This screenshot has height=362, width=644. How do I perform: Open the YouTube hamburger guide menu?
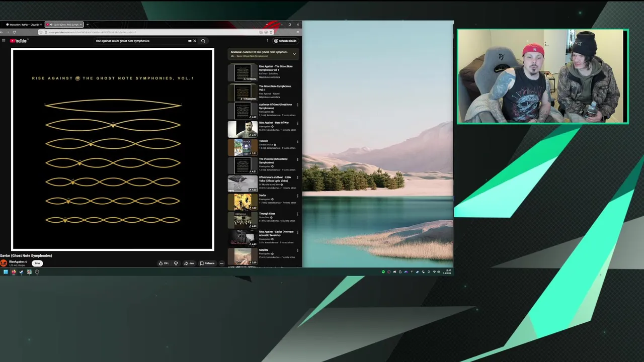coord(4,41)
